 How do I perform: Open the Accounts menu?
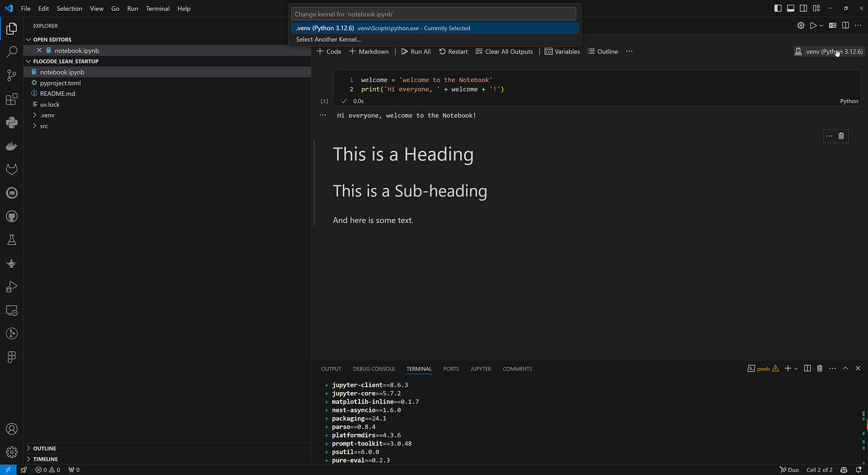11,429
